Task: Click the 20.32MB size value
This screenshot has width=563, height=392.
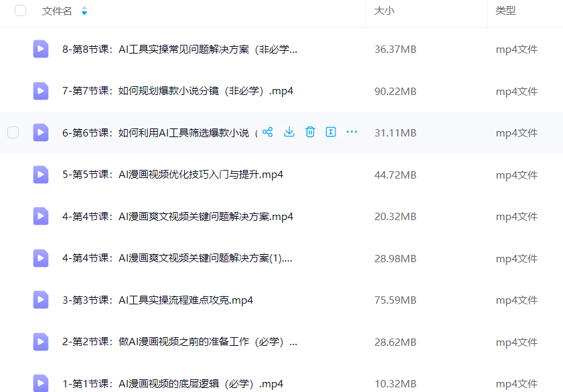Action: (x=396, y=217)
